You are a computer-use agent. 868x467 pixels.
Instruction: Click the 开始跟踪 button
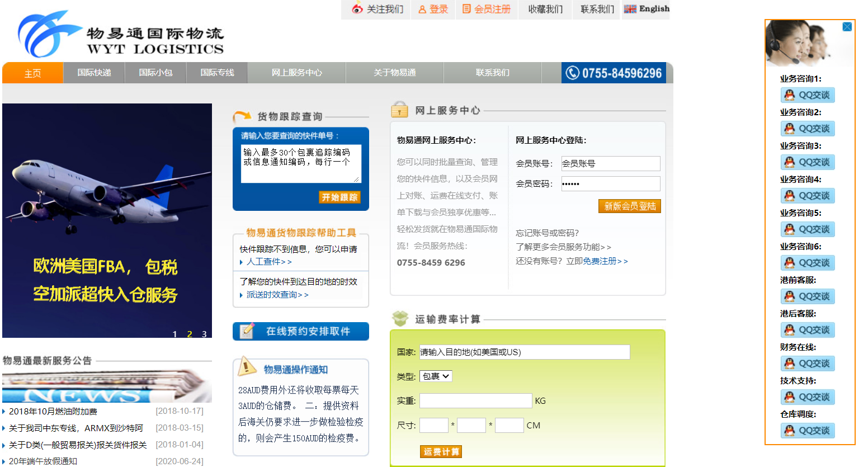339,197
